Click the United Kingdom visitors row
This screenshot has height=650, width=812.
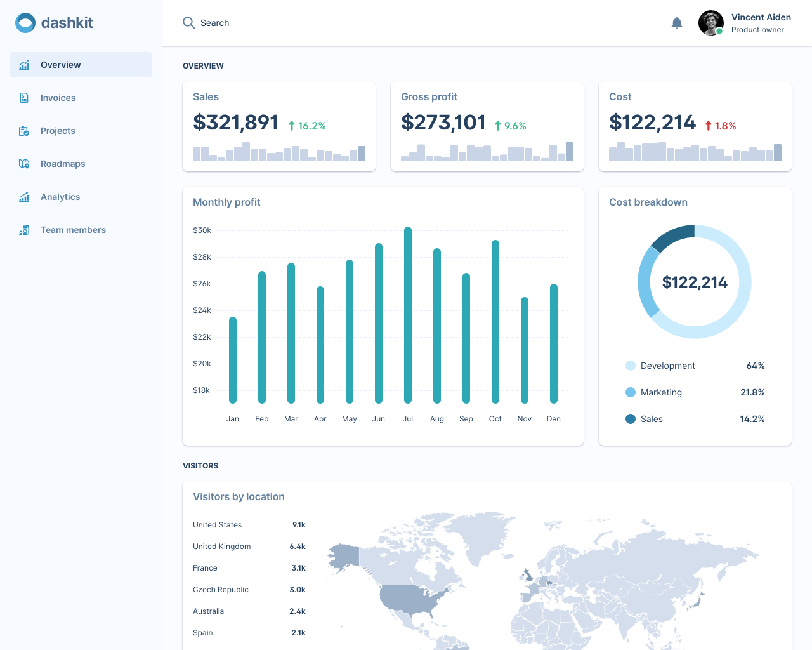tap(249, 547)
